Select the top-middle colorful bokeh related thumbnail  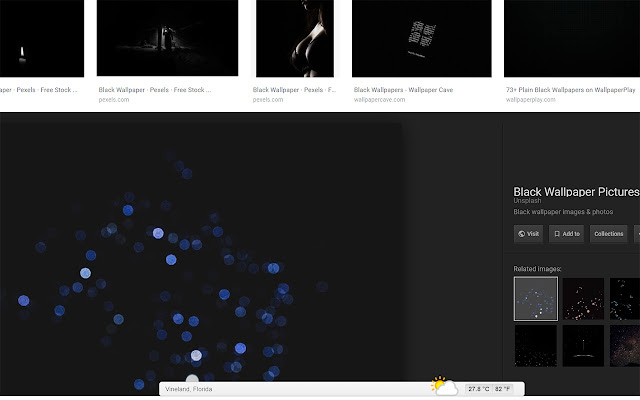583,298
